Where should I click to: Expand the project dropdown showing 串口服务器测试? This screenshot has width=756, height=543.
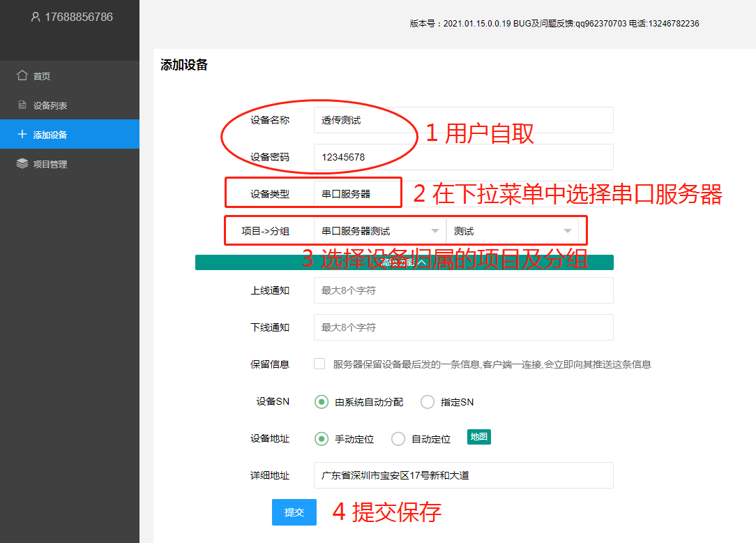(x=379, y=231)
